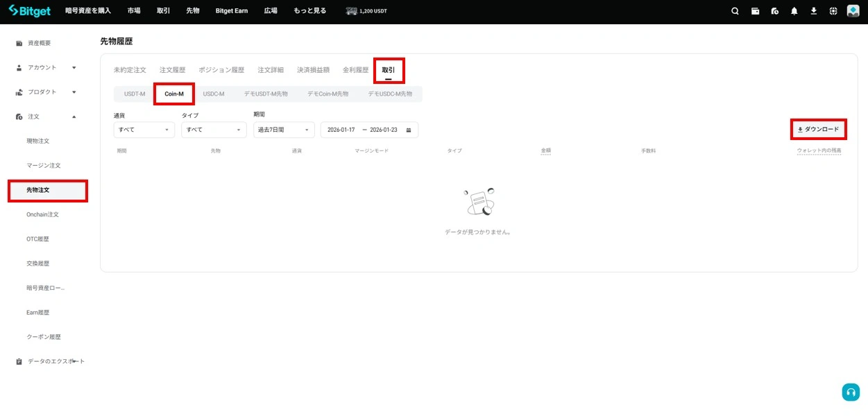
Task: Open the user avatar profile menu
Action: (853, 11)
